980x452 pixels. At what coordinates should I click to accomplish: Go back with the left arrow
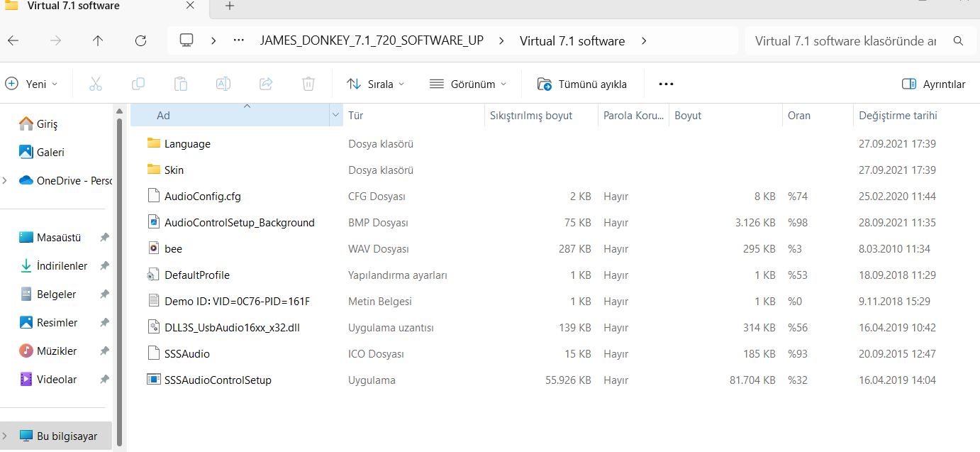click(13, 40)
